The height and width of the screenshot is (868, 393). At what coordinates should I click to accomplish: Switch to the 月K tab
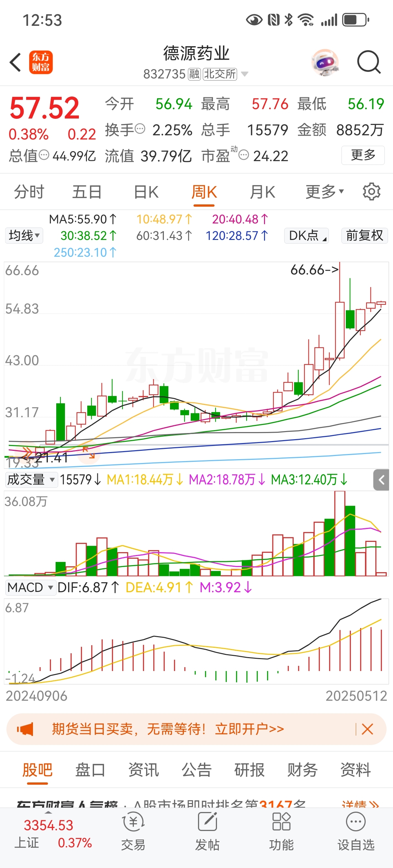(262, 192)
